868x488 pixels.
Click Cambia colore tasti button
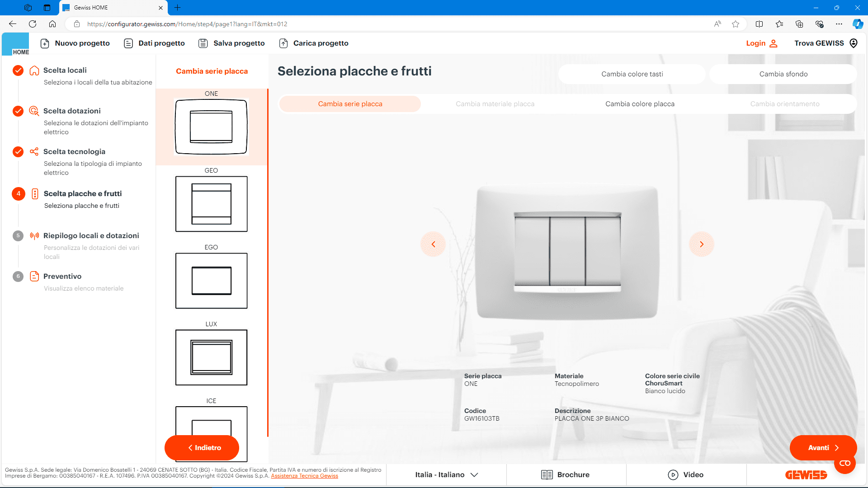click(x=632, y=74)
